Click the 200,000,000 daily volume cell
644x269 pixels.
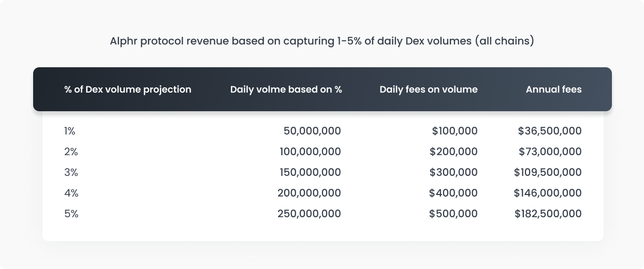tap(309, 193)
